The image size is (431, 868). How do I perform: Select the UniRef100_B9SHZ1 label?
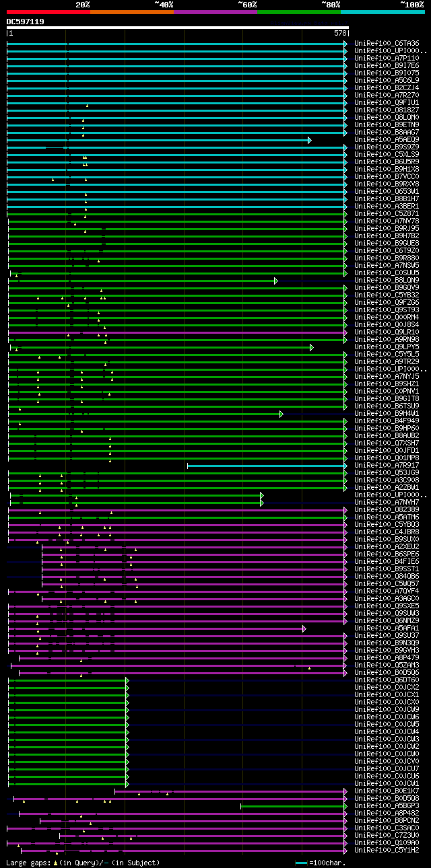click(x=387, y=384)
